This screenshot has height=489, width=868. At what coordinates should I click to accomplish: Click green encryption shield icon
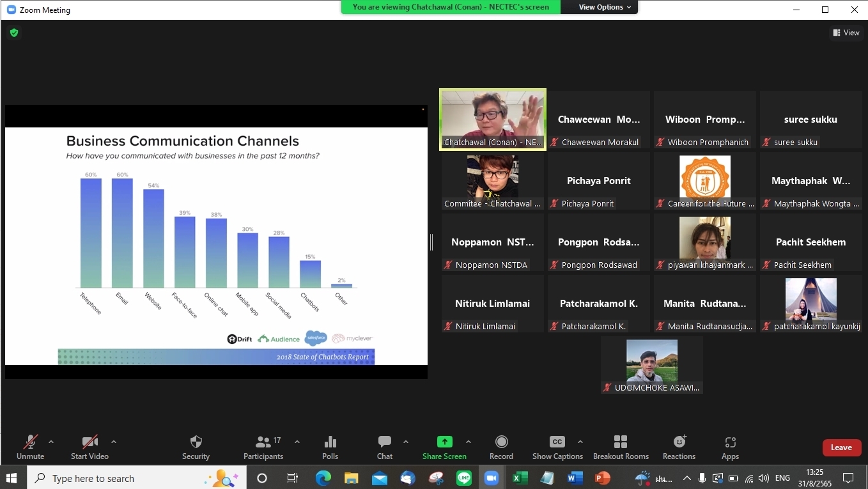[x=14, y=33]
